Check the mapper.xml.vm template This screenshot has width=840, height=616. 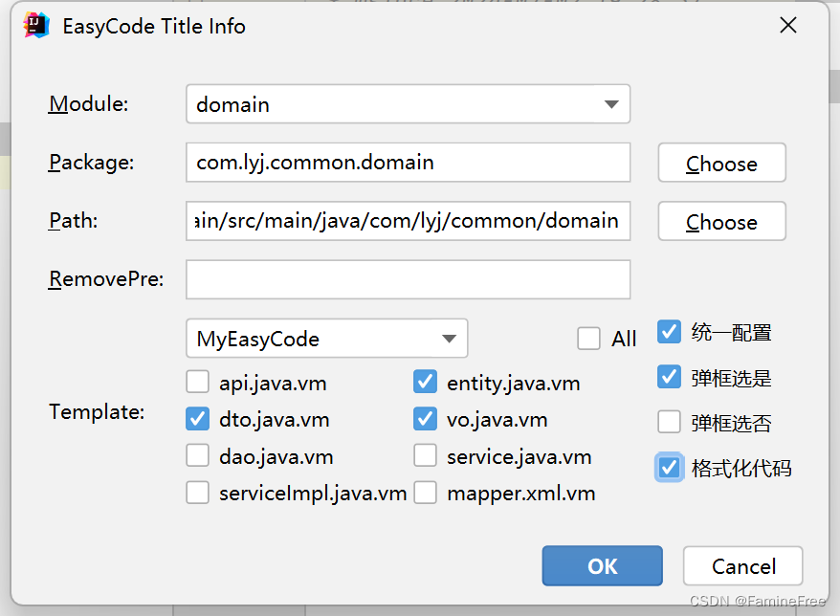pos(426,493)
